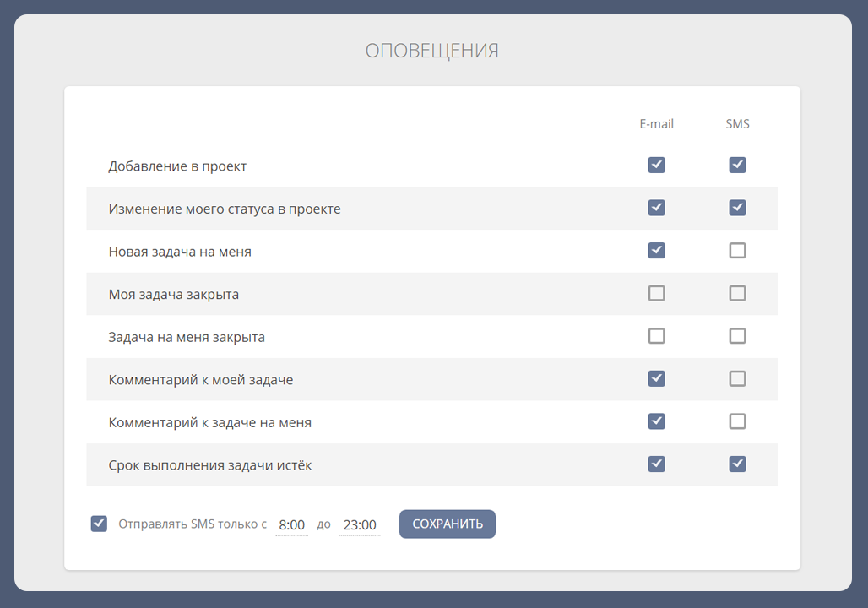Disable E-mail for Комментарий к задаче на меня
This screenshot has width=868, height=608.
point(656,421)
